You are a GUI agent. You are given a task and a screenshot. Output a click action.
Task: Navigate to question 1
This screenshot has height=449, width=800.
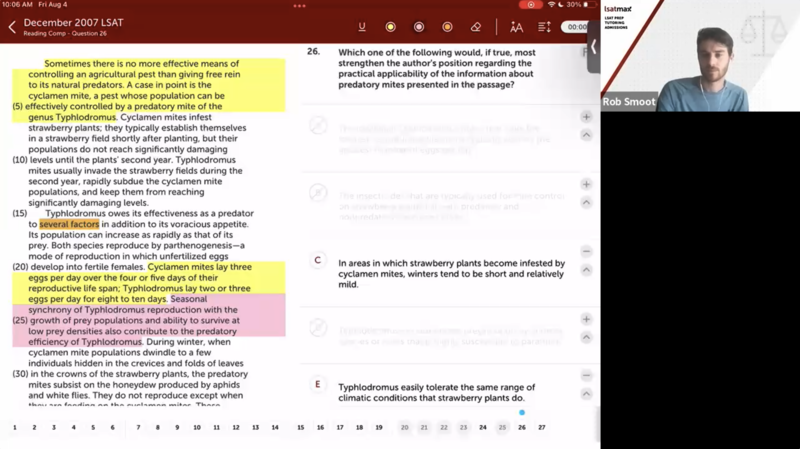click(x=15, y=427)
